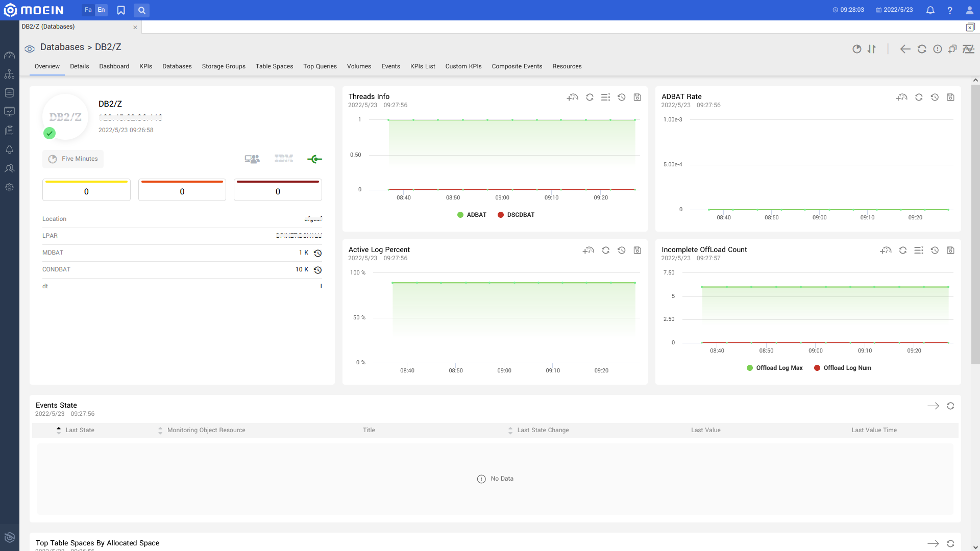Click the MOEIN logo
Viewport: 980px width, 551px height.
point(34,10)
